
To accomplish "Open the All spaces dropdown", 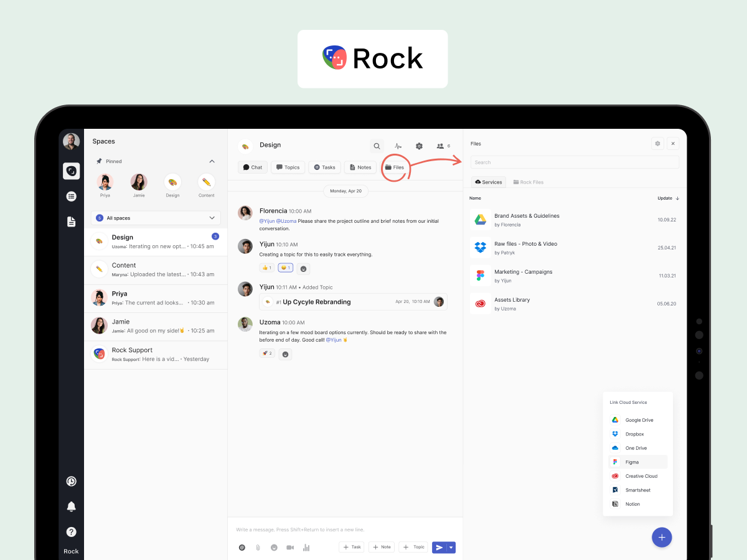I will coord(155,218).
